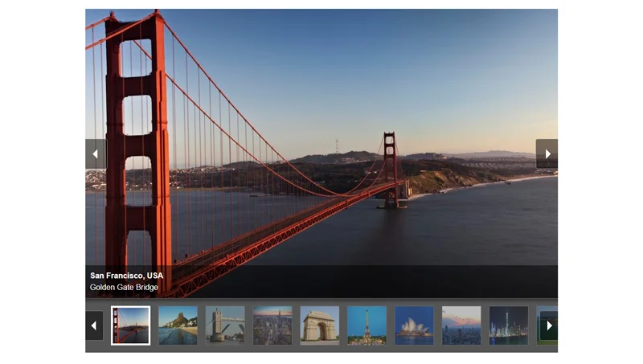Select the night skyline tower thumbnail
Image resolution: width=643 pixels, height=364 pixels.
tap(509, 325)
